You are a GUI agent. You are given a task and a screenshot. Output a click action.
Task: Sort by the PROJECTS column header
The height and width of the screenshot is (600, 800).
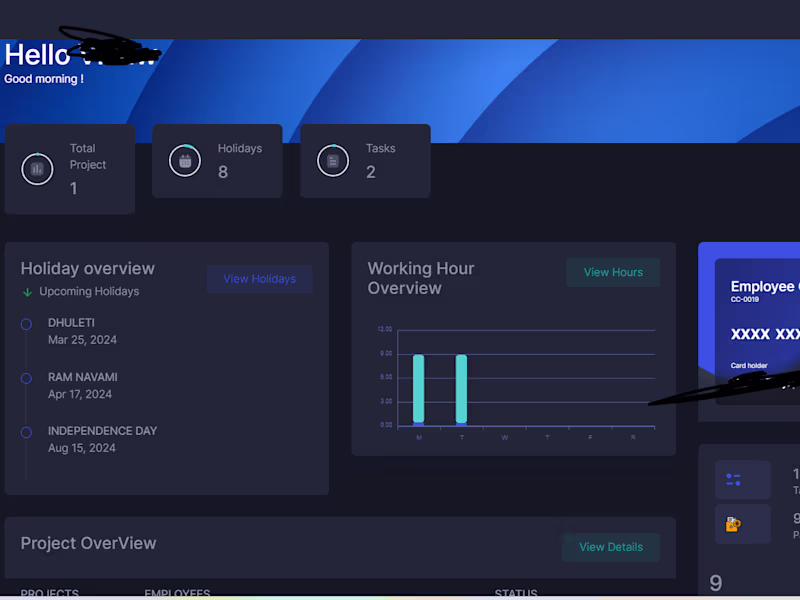49,593
